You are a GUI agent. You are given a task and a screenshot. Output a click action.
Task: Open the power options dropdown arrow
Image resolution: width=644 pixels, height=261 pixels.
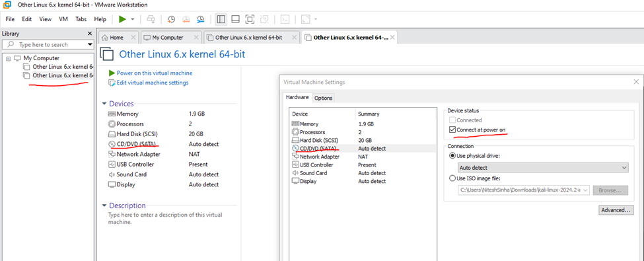click(133, 19)
